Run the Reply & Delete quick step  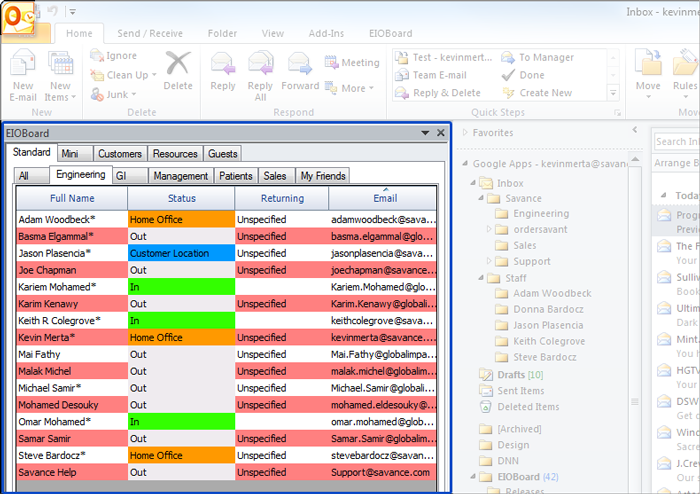[438, 93]
